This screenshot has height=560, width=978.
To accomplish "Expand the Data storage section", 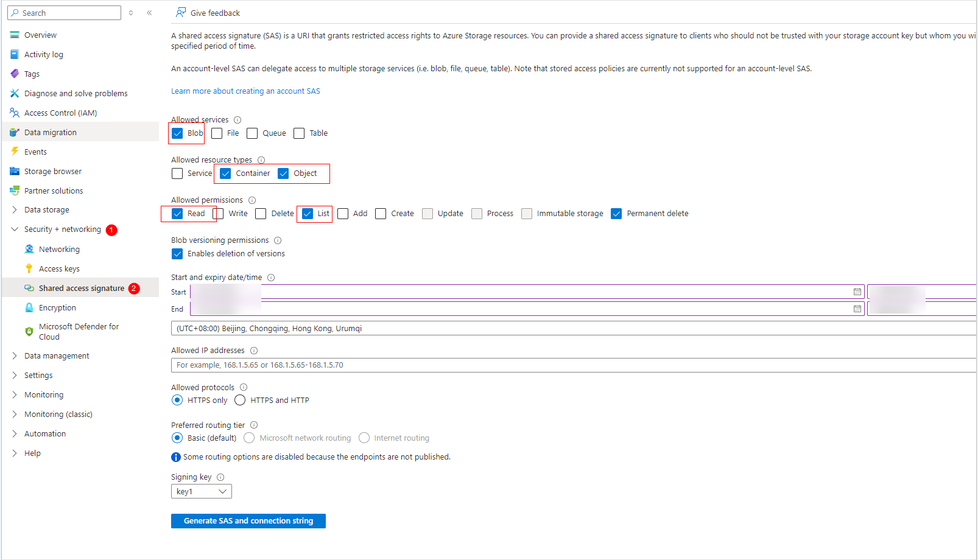I will [x=15, y=210].
